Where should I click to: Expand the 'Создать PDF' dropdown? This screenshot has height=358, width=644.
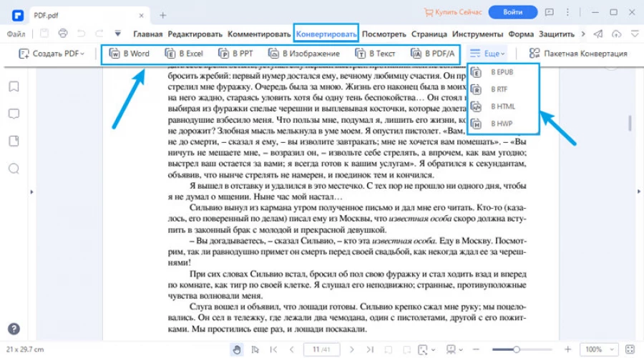(52, 54)
